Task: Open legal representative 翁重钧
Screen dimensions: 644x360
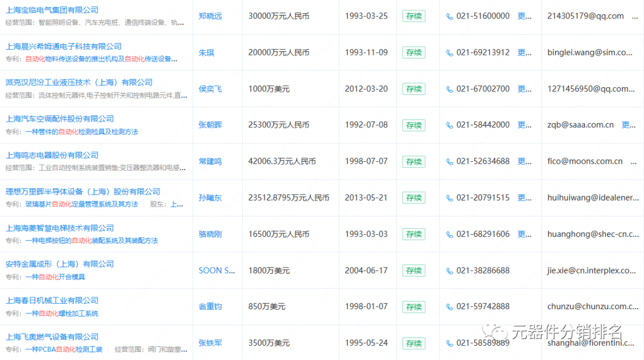Action: [210, 306]
